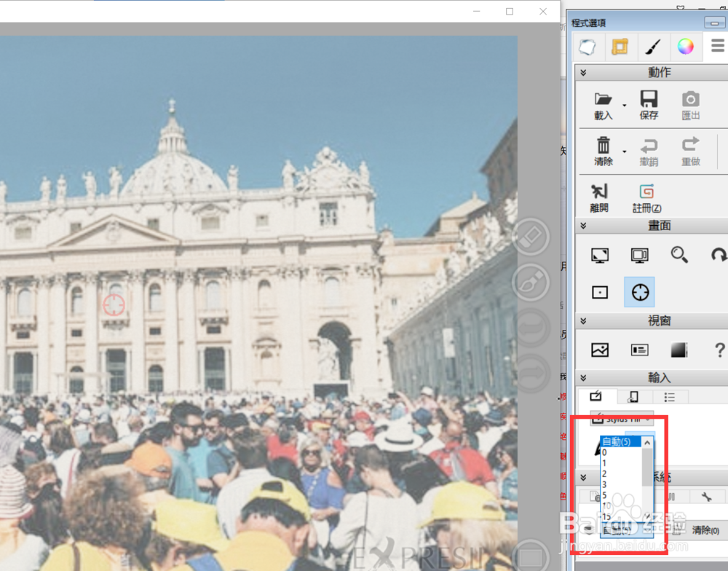Click the info card window icon in 視窗
The width and height of the screenshot is (728, 571).
(x=640, y=350)
